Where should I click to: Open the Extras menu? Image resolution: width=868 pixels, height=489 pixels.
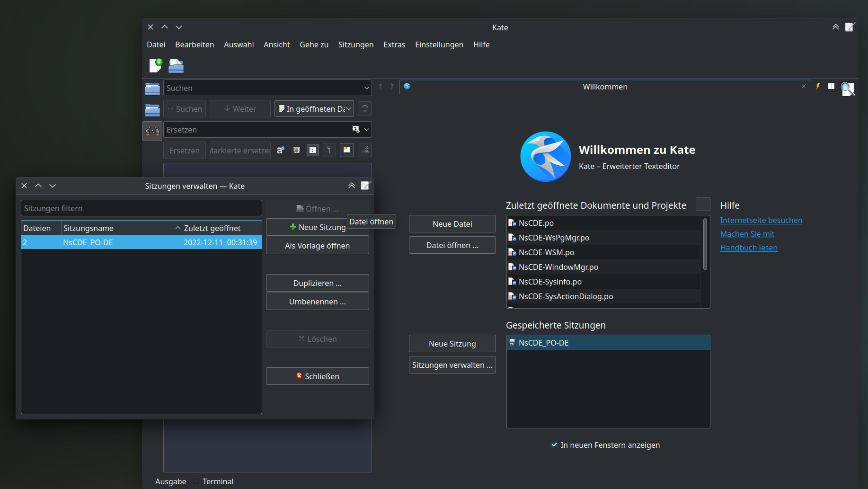tap(394, 44)
